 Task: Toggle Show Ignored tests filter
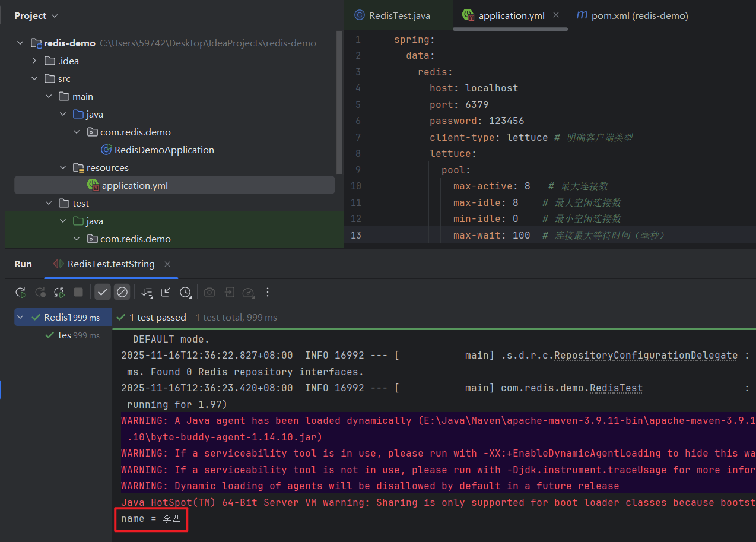click(122, 292)
